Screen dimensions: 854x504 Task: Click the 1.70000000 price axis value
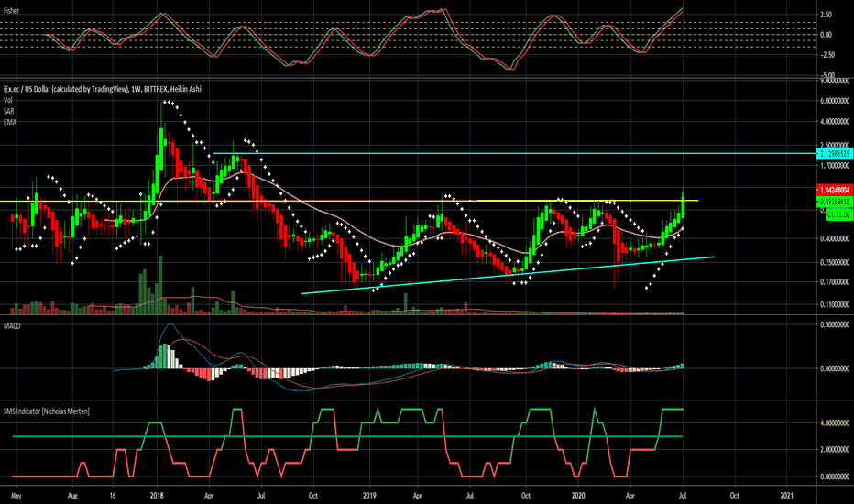[835, 165]
